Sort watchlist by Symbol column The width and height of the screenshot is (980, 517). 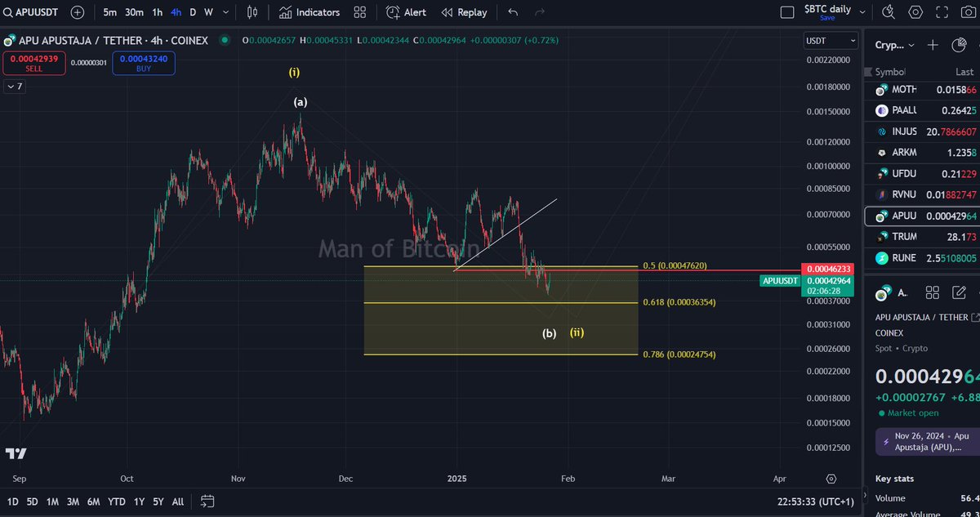(x=891, y=72)
